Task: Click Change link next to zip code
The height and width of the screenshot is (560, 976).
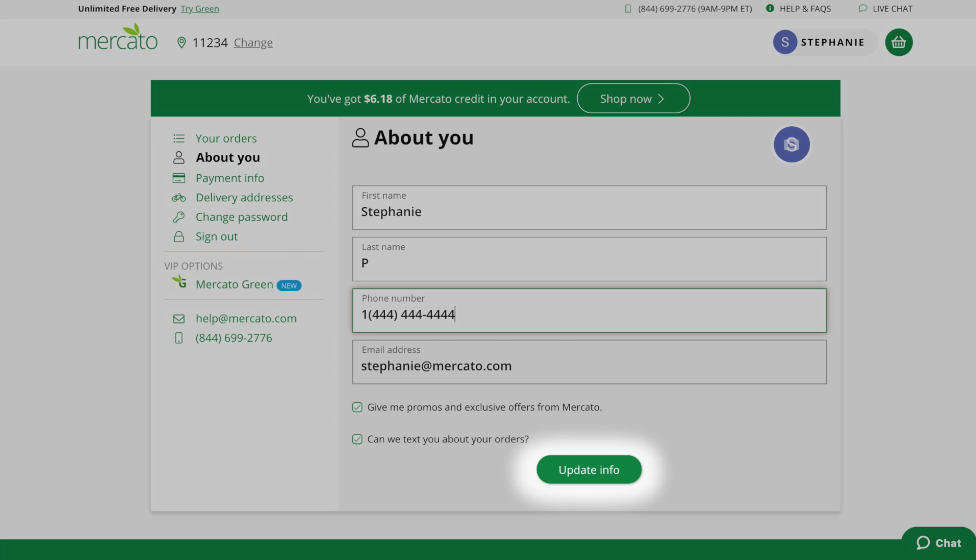Action: [x=253, y=42]
